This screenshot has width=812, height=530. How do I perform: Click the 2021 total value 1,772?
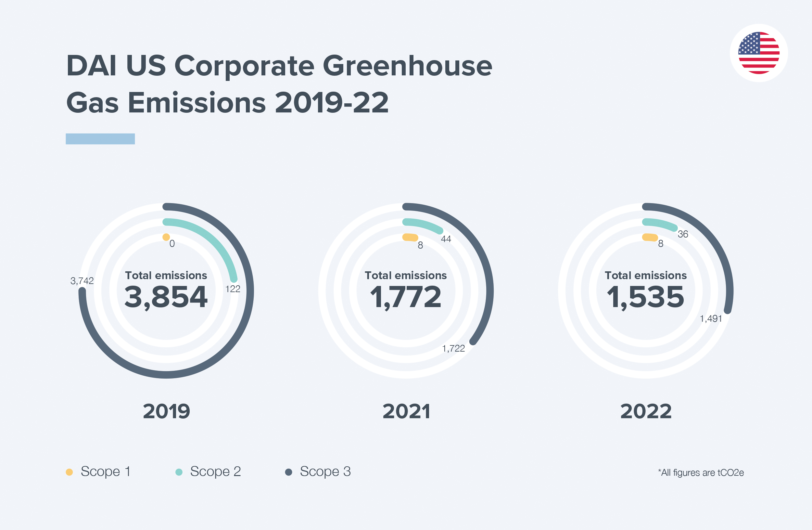[406, 297]
